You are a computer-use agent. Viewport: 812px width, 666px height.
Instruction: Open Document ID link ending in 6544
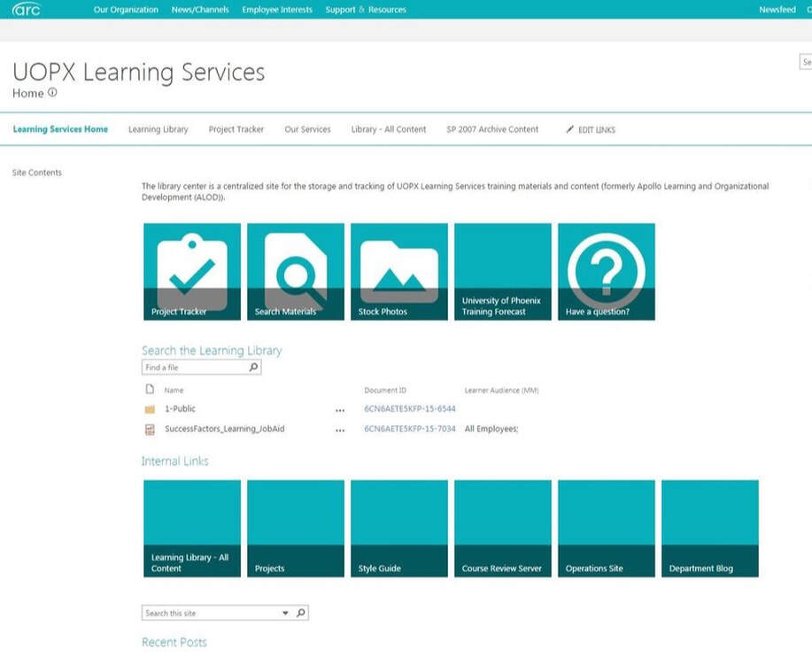[409, 409]
